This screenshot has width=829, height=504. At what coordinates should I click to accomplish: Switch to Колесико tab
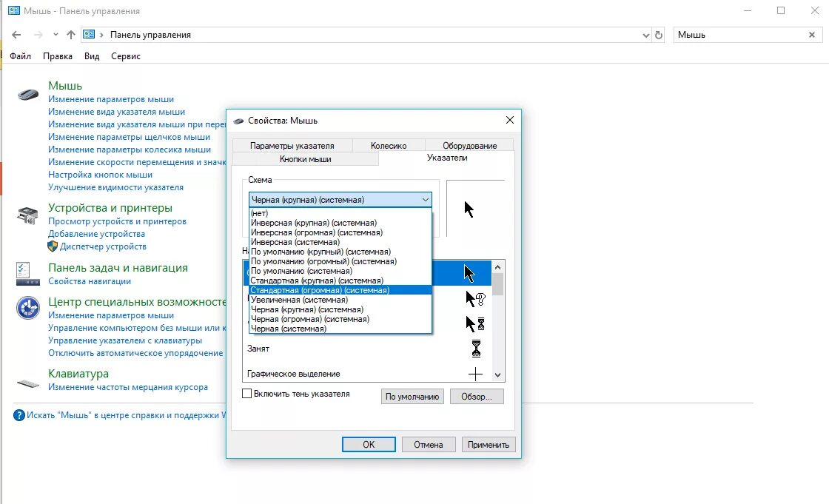coord(389,146)
